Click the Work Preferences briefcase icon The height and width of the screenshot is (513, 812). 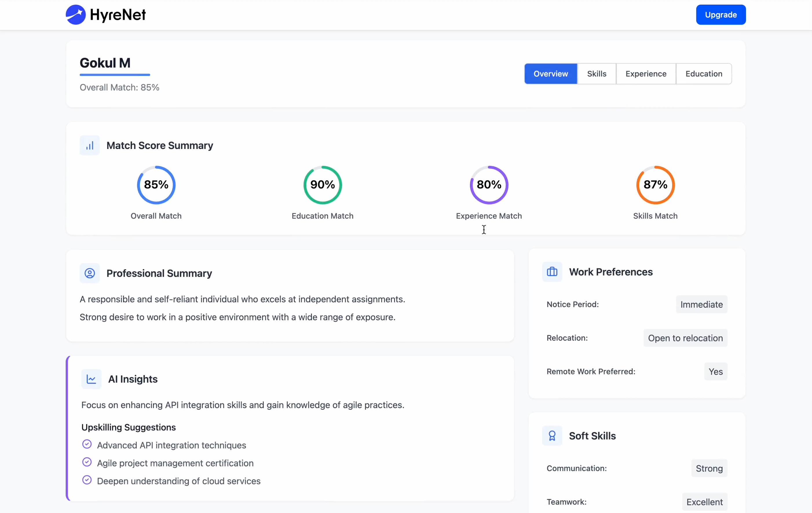tap(552, 272)
